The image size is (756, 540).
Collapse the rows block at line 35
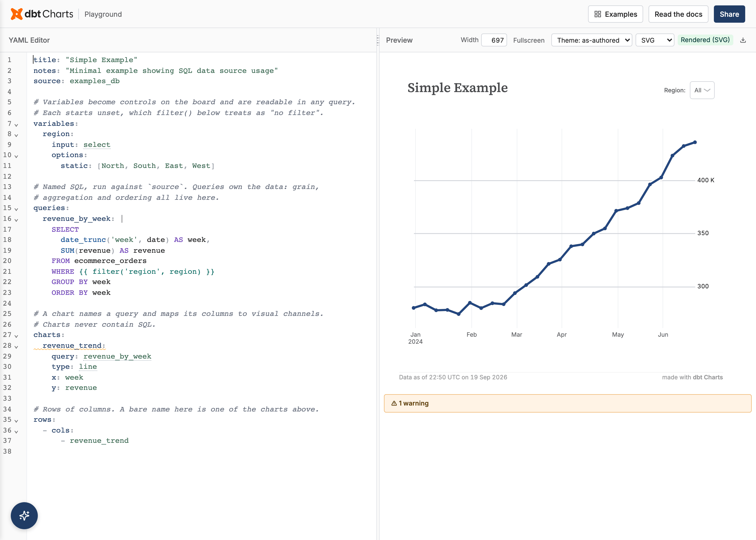tap(16, 421)
